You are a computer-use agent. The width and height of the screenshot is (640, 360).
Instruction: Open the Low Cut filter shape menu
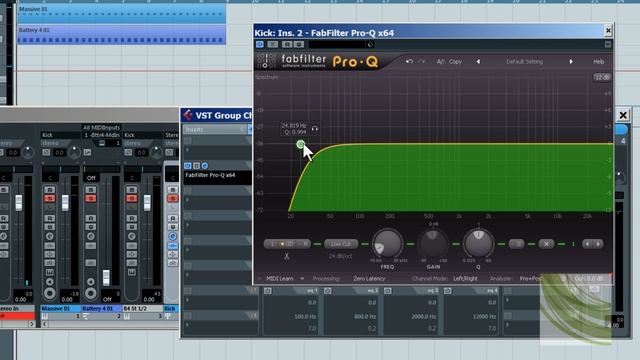pos(341,244)
